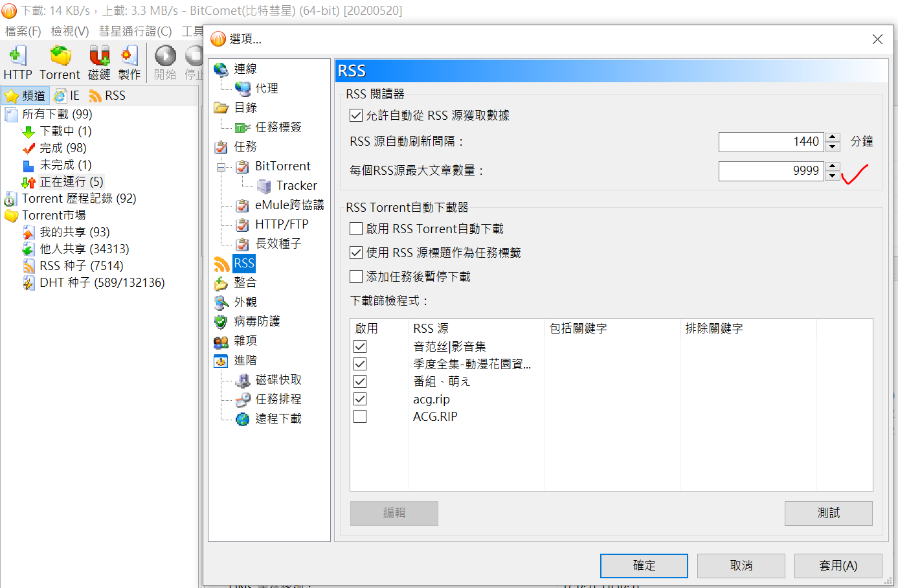
Task: Uncheck the 季度全集-動漫花園 filter row
Action: 360,364
